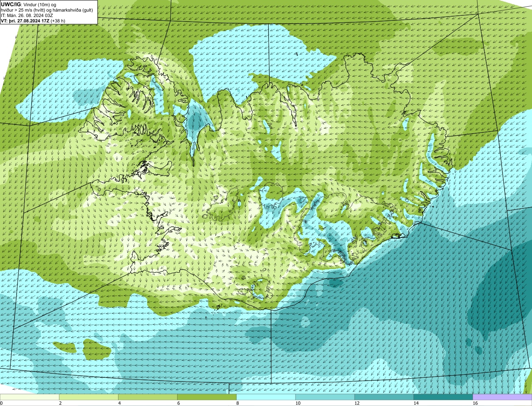532x406 pixels.
Task: Click the 2–4 m/s light green legend swatch
Action: tap(89, 397)
